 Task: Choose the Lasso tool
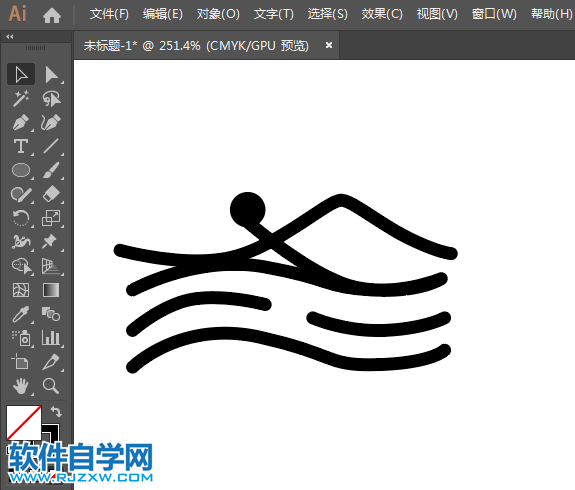pos(51,98)
